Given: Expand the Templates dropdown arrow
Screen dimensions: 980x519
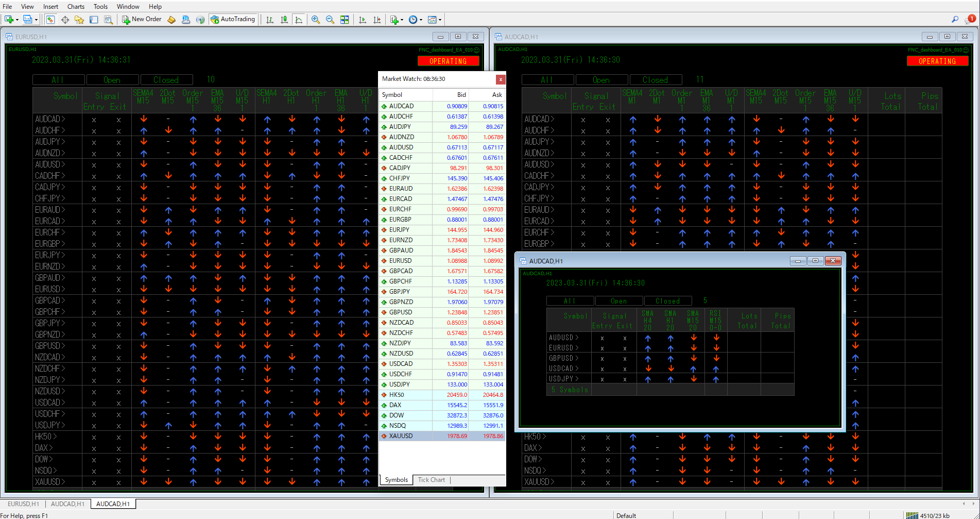Looking at the screenshot, I should pyautogui.click(x=440, y=20).
